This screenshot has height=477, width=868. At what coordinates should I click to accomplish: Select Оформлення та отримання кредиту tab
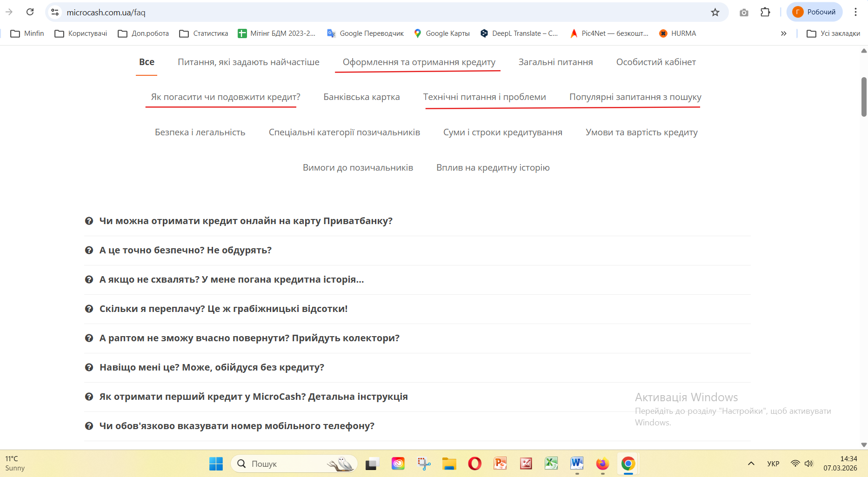[x=419, y=62]
